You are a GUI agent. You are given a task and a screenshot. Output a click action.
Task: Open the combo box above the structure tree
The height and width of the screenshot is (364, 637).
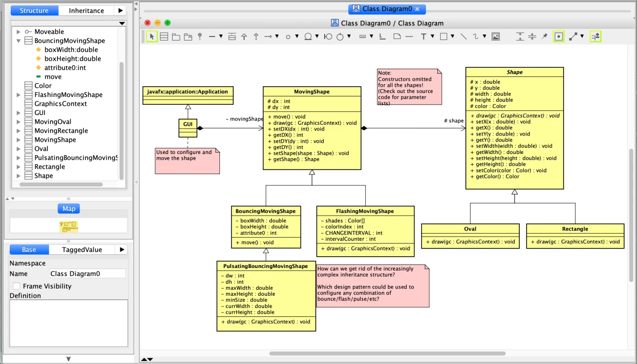point(69,23)
